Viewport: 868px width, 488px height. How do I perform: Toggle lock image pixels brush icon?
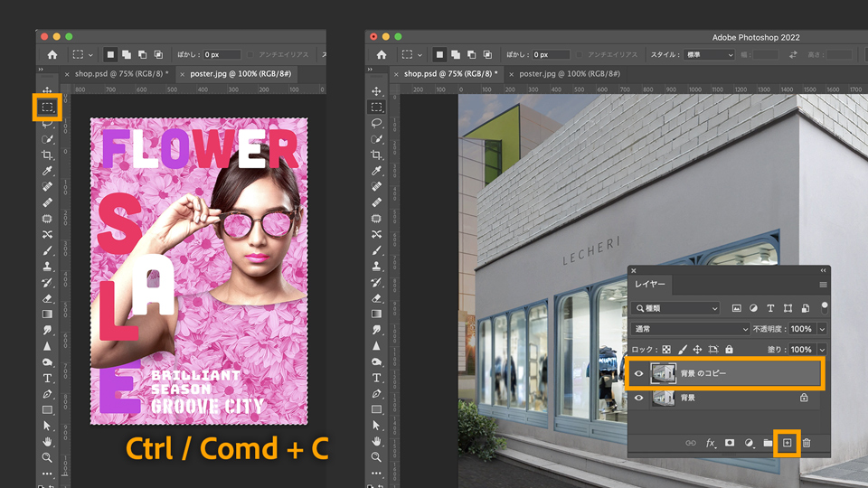click(x=682, y=350)
